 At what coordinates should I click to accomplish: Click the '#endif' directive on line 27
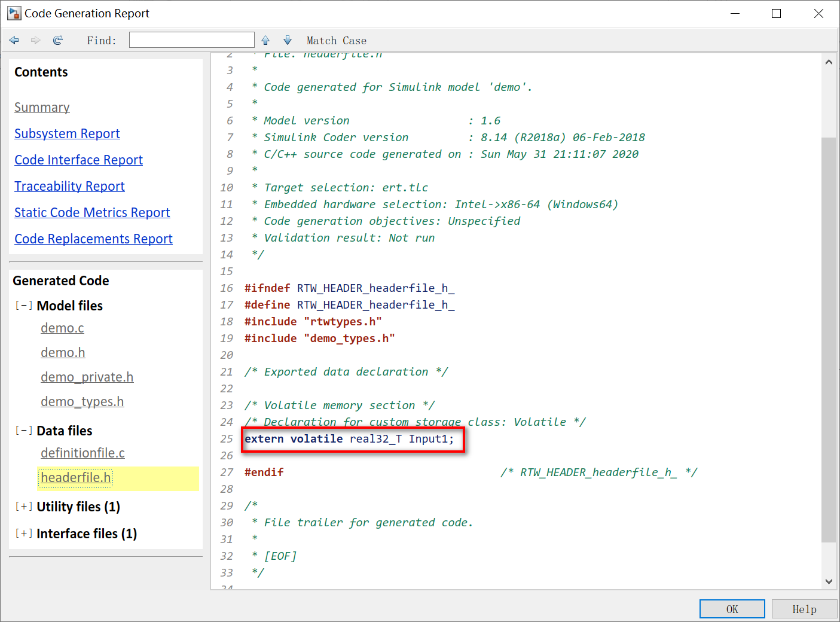(x=264, y=472)
